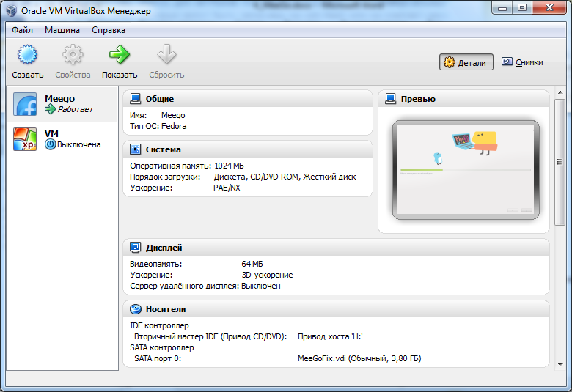Click the scrollbar up arrow in details pane
The width and height of the screenshot is (572, 392).
[x=560, y=92]
